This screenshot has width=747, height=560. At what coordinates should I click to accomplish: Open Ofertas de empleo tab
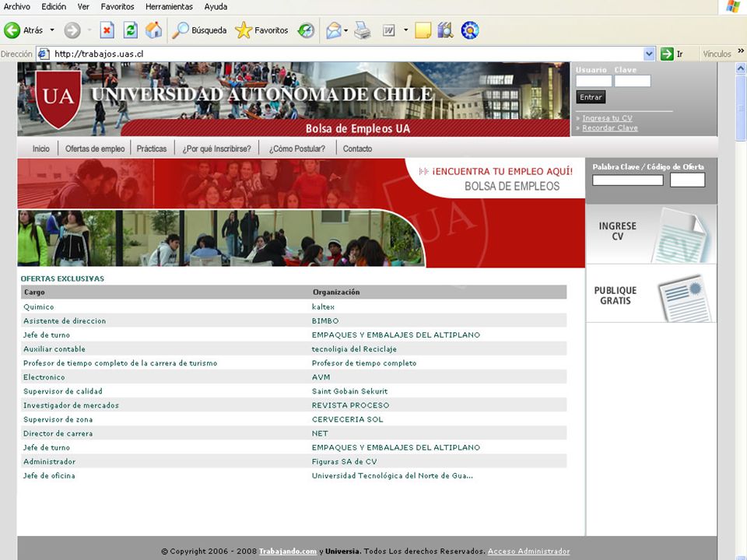tap(95, 149)
